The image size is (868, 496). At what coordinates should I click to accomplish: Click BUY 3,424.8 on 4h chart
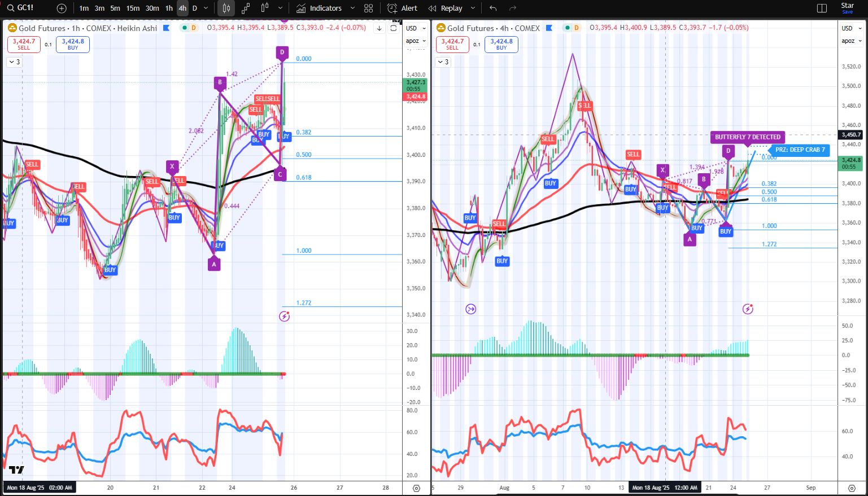[x=501, y=44]
